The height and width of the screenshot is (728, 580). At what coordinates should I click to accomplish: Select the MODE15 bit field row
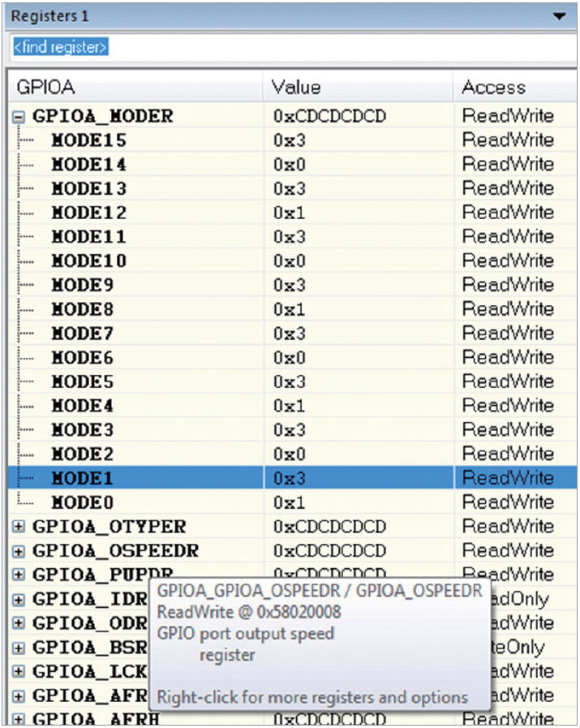(89, 140)
